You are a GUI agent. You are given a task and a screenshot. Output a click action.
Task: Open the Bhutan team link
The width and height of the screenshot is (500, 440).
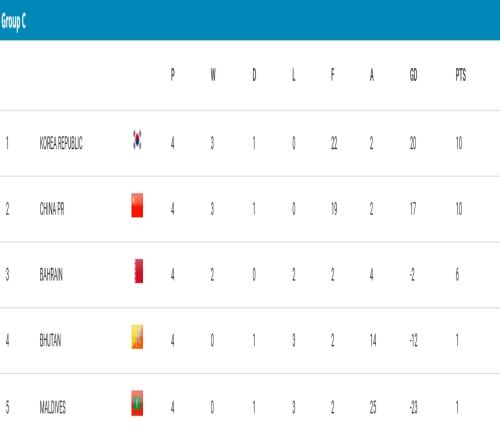click(50, 340)
